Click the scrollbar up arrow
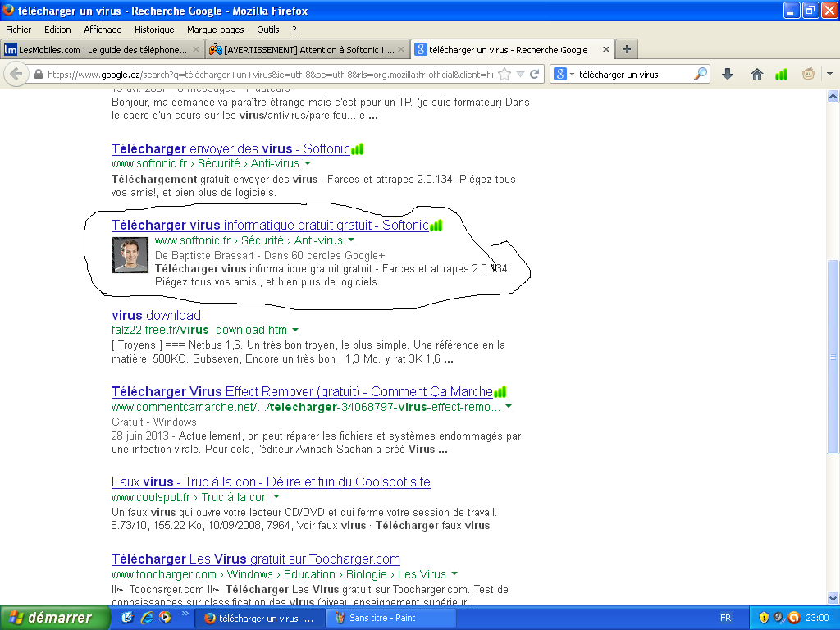 pyautogui.click(x=833, y=97)
